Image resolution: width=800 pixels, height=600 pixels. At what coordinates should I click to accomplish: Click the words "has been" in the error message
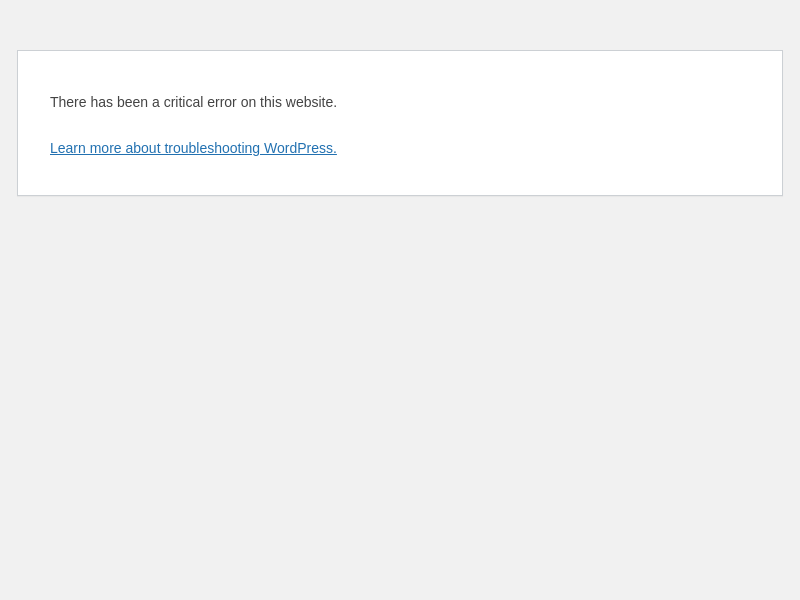point(119,102)
